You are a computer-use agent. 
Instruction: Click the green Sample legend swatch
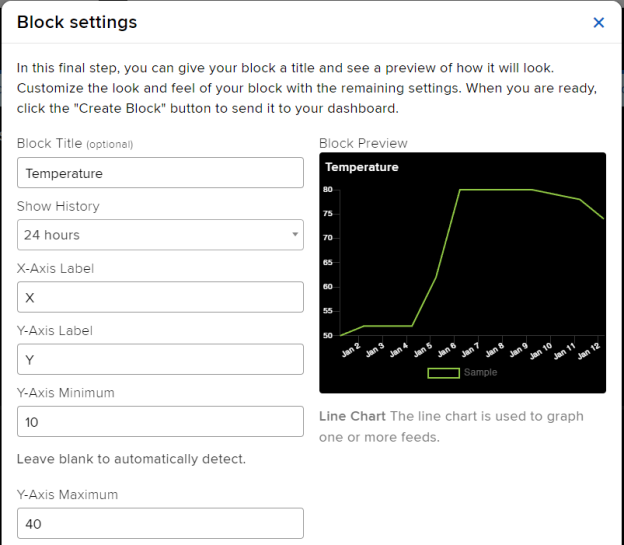coord(443,373)
